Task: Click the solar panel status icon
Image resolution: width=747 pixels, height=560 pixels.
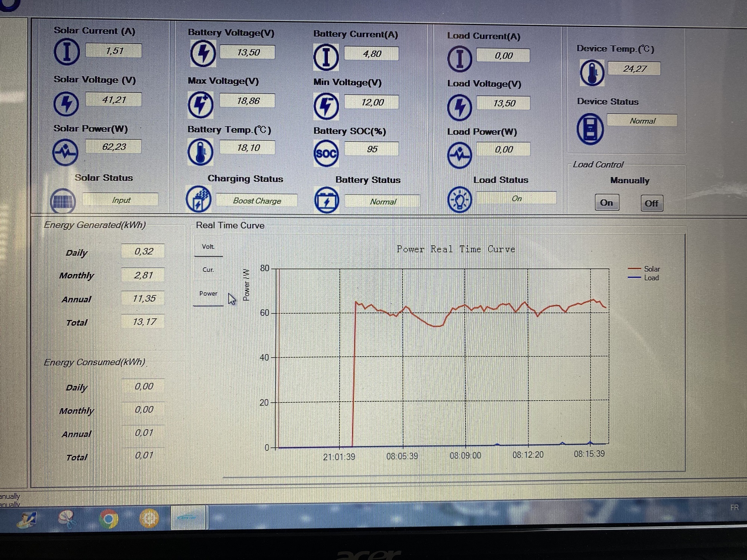Action: pyautogui.click(x=63, y=202)
